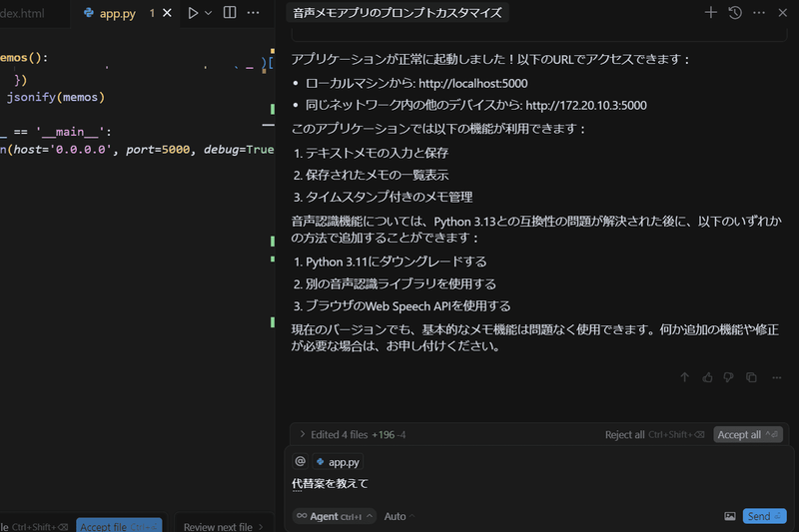Screen dimensions: 799x532
Task: Switch to the index.html tab
Action: click(22, 13)
